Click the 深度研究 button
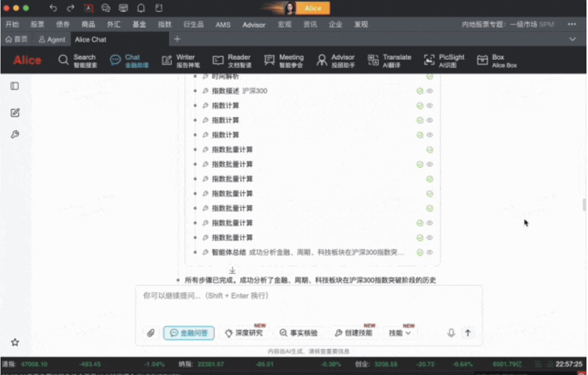This screenshot has width=588, height=375. (244, 333)
